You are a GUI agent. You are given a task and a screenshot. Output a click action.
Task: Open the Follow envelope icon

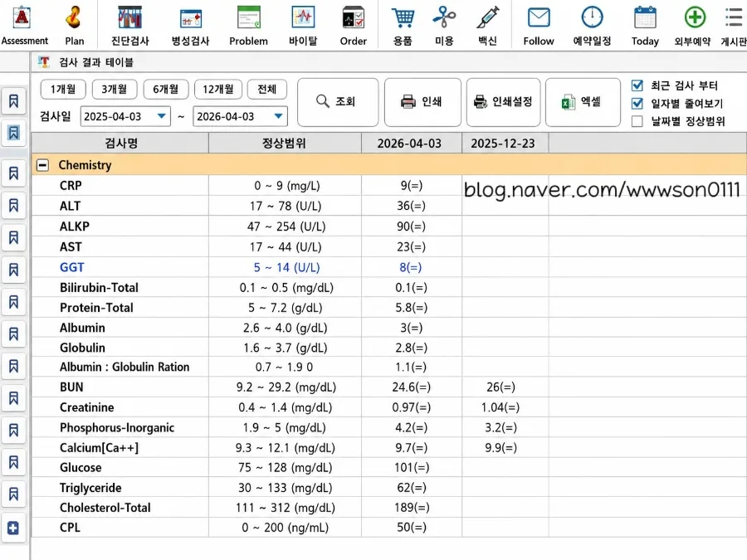tap(539, 17)
